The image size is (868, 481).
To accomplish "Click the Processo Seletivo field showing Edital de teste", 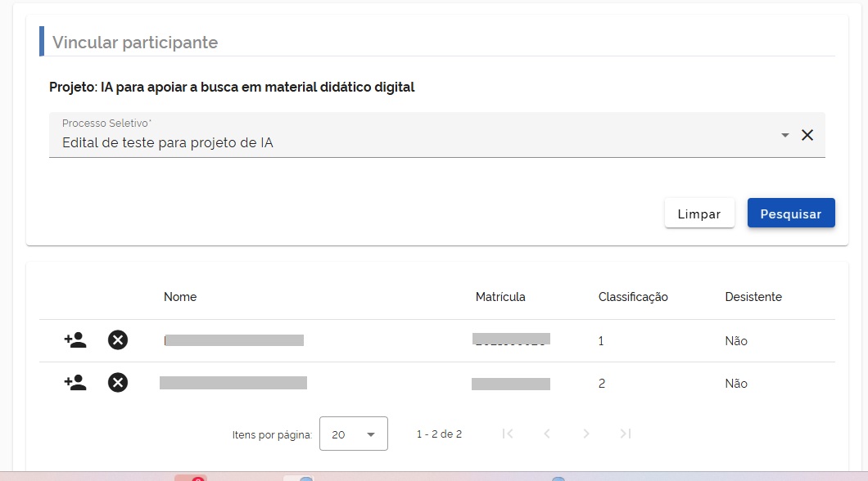I will [x=409, y=142].
